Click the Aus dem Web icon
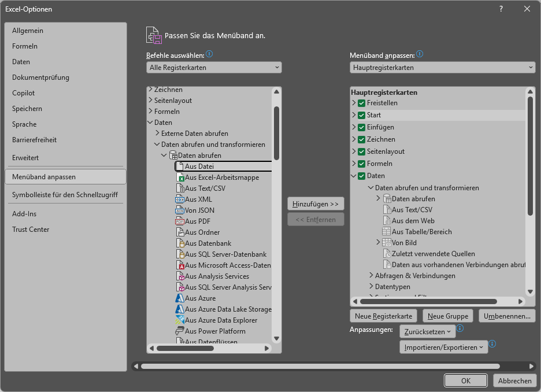This screenshot has height=392, width=541. click(x=387, y=221)
